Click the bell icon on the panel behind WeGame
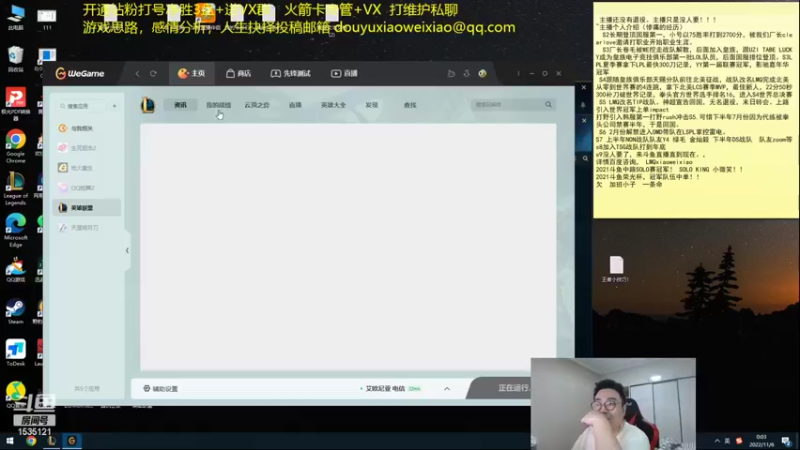 [x=584, y=105]
